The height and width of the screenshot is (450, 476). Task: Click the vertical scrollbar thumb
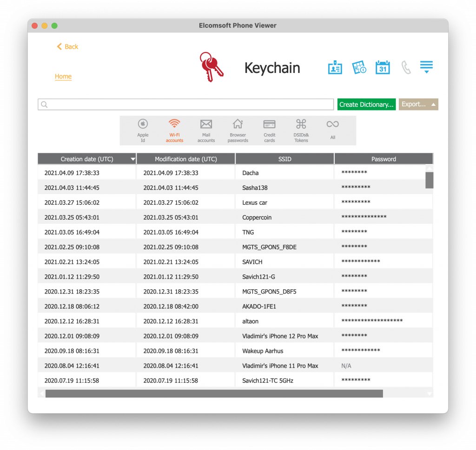click(x=429, y=180)
